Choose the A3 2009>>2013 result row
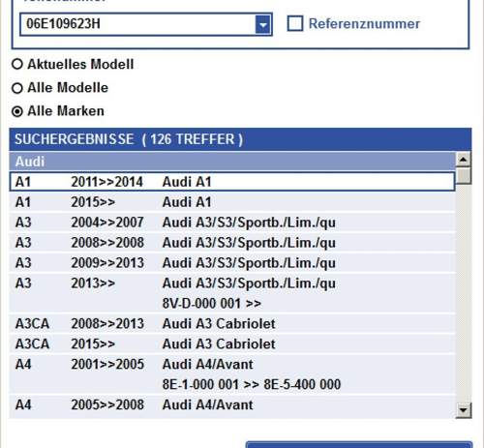Viewport: 484px width, 448px height. pyautogui.click(x=232, y=263)
